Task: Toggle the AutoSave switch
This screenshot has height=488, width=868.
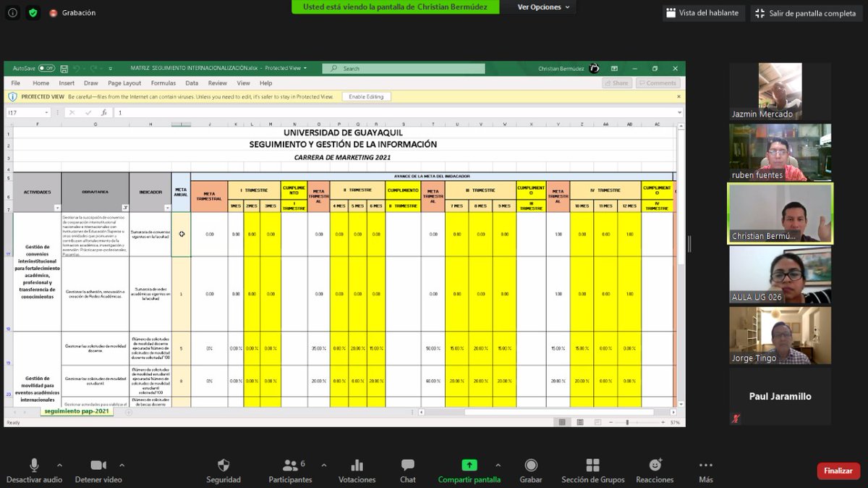Action: [x=46, y=68]
